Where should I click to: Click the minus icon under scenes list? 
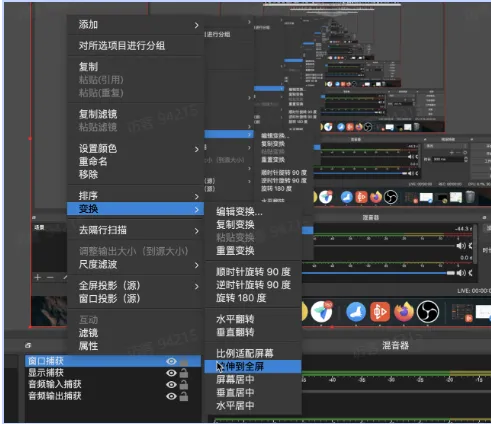(50, 277)
